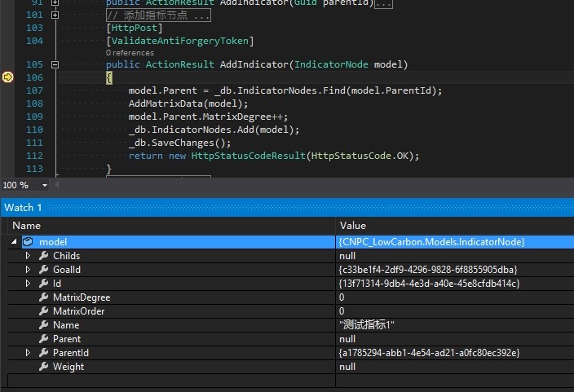The height and width of the screenshot is (392, 574).
Task: Click the HttpPost attribute text
Action: click(x=134, y=28)
